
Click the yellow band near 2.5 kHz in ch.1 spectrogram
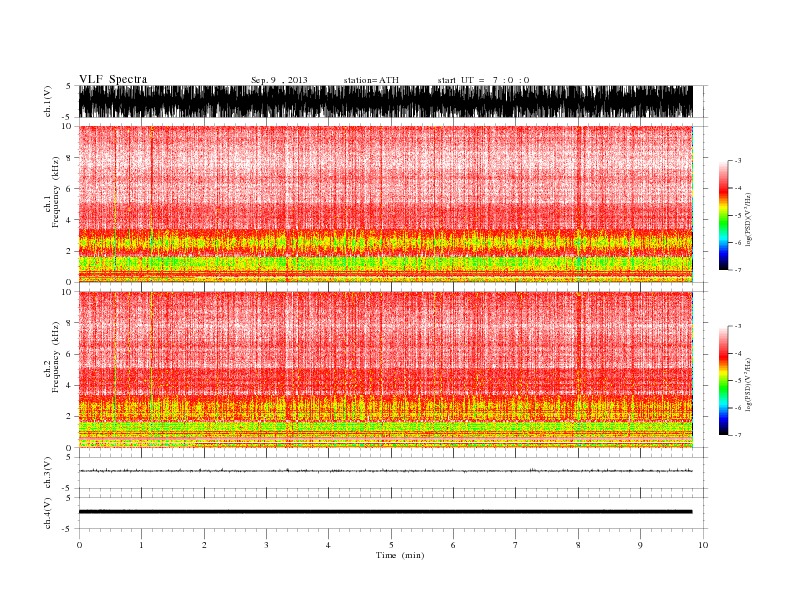click(386, 242)
